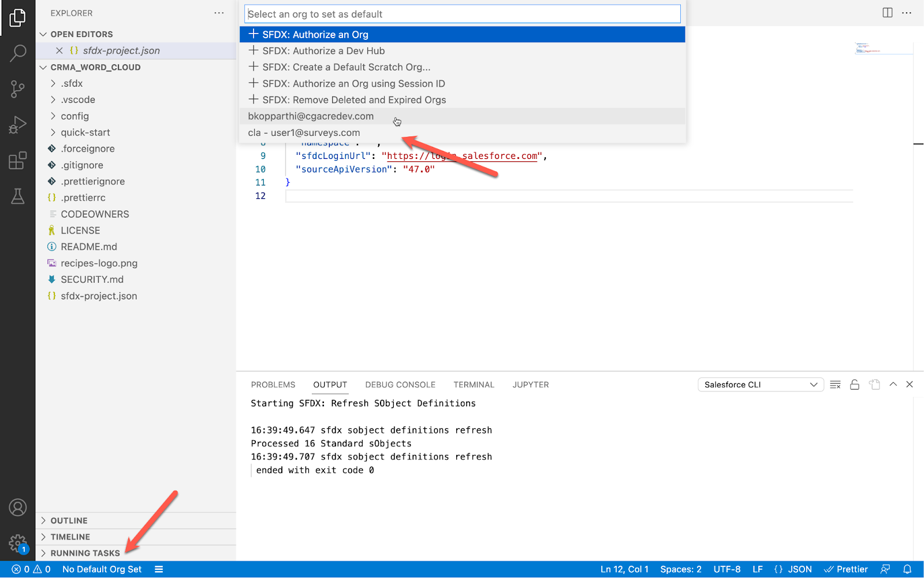Collapse the CRMA_WORD_CLOUD folder section
924x578 pixels.
pyautogui.click(x=136, y=67)
